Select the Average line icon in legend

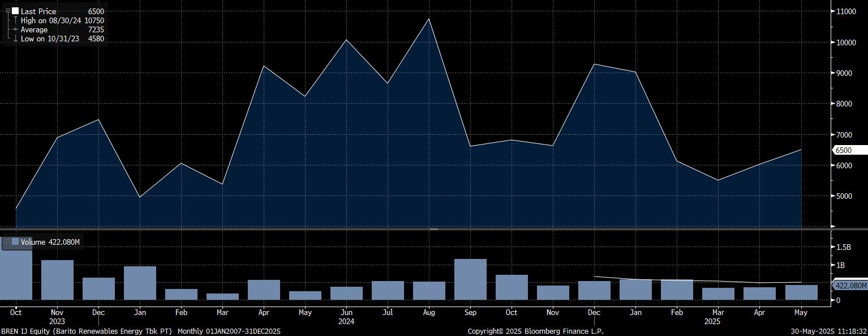15,29
